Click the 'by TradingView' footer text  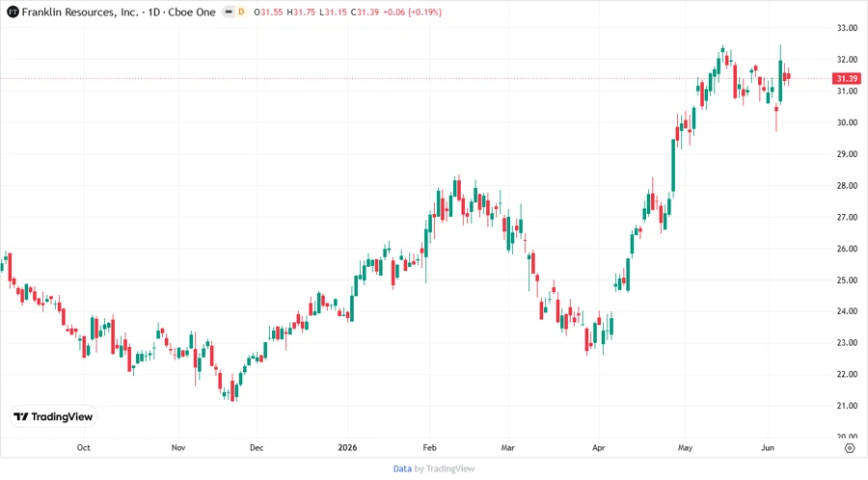click(445, 469)
